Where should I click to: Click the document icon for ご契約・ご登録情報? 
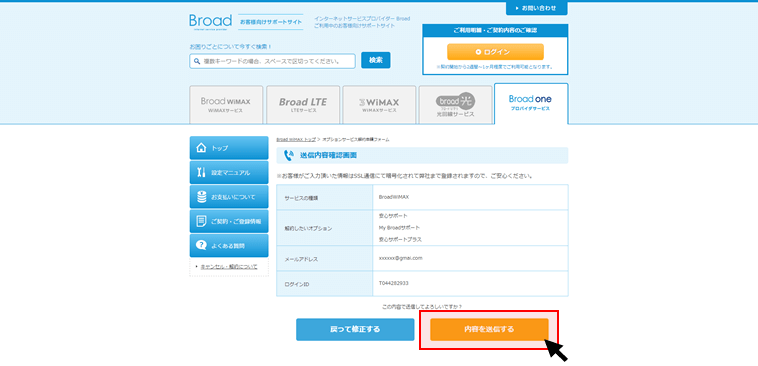(x=201, y=221)
